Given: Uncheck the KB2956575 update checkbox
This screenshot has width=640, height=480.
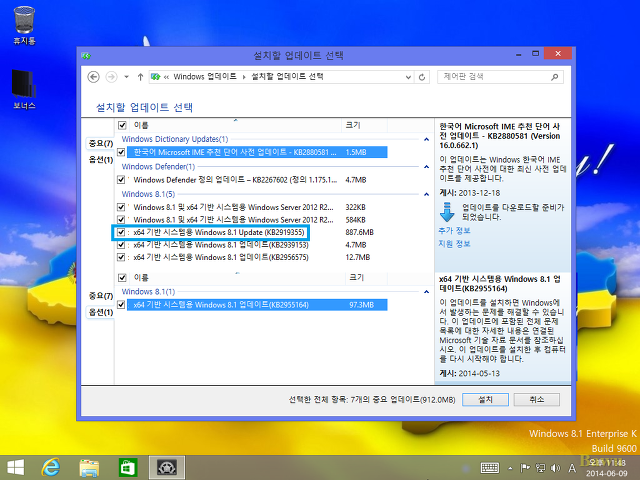Looking at the screenshot, I should [121, 257].
